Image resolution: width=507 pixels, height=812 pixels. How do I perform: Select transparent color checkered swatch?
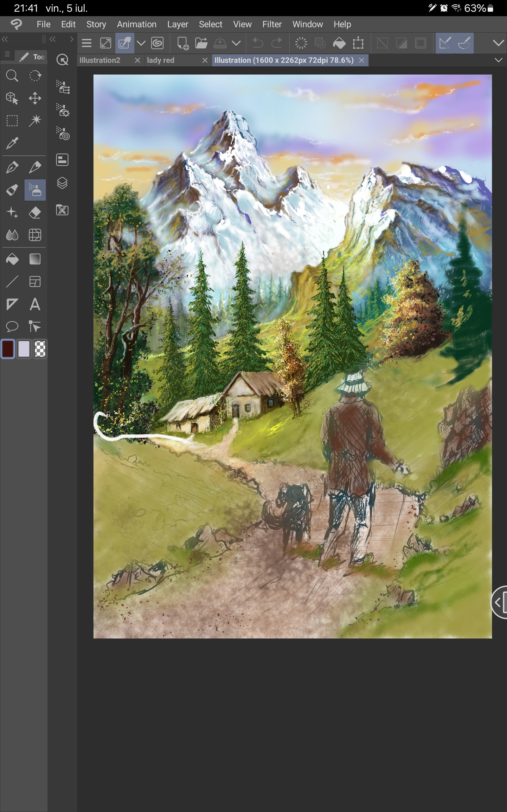[40, 349]
